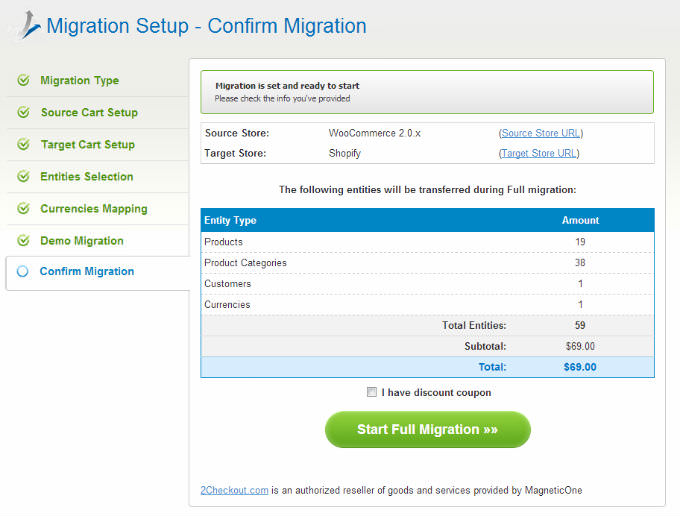Click the blue 'Total:' label
Viewport: 680px width, 516px height.
click(x=492, y=367)
